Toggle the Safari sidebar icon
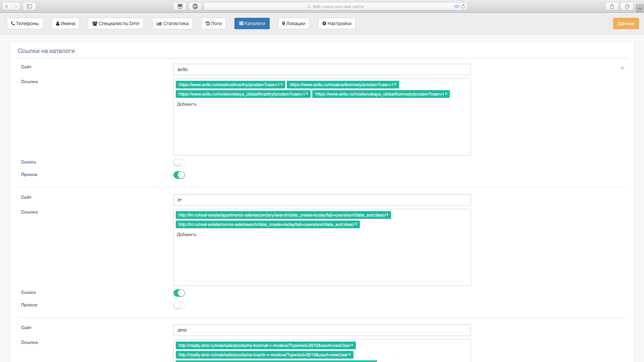 [29, 6]
